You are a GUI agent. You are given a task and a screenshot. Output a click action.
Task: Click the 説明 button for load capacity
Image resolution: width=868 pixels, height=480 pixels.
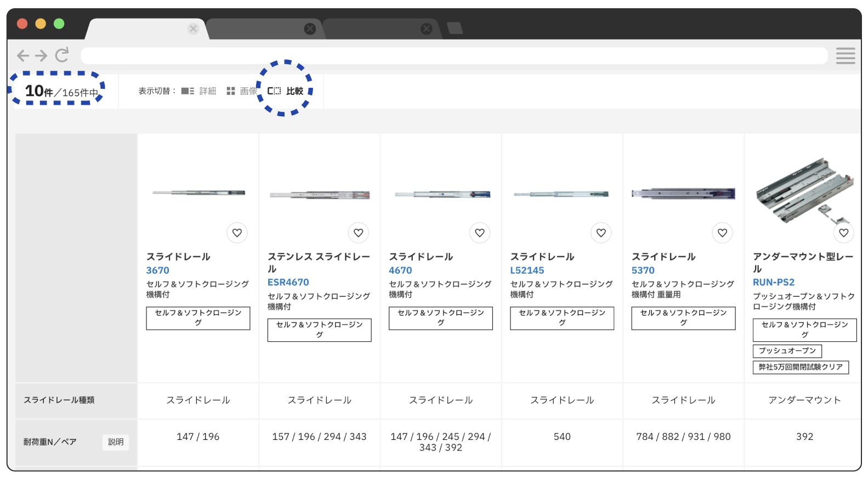coord(116,442)
